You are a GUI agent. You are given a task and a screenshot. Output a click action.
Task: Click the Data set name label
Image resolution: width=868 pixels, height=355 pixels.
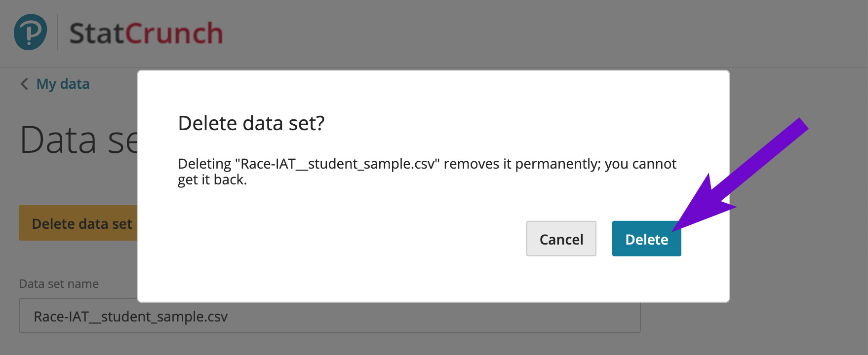coord(59,284)
